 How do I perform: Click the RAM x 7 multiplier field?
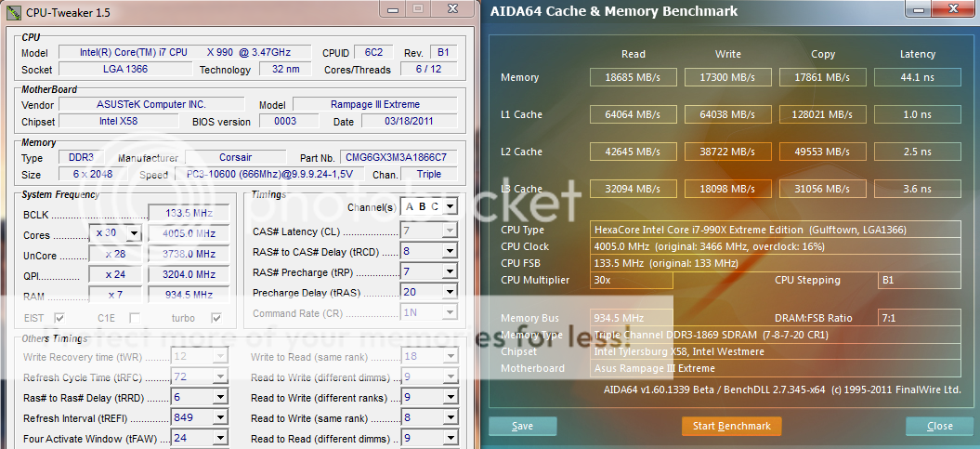pos(115,295)
